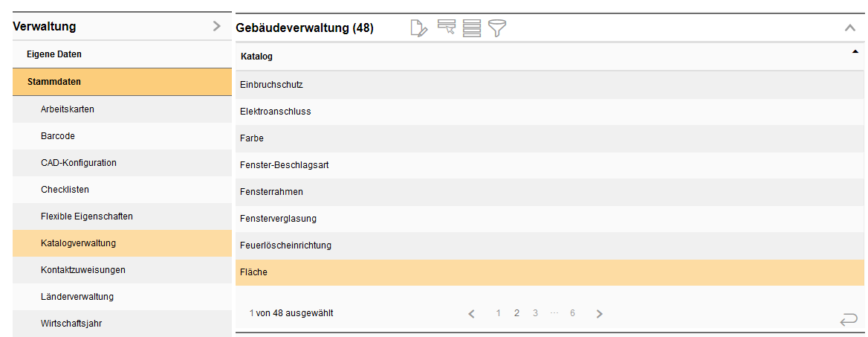Jump to page 6 of results
868x337 pixels.
(x=572, y=313)
